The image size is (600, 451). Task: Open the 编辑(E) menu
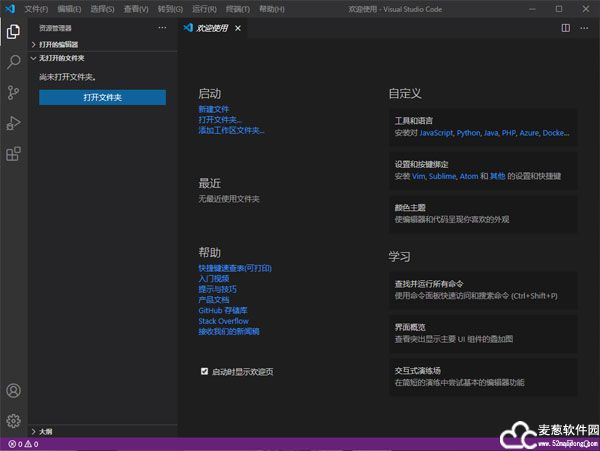coord(69,9)
